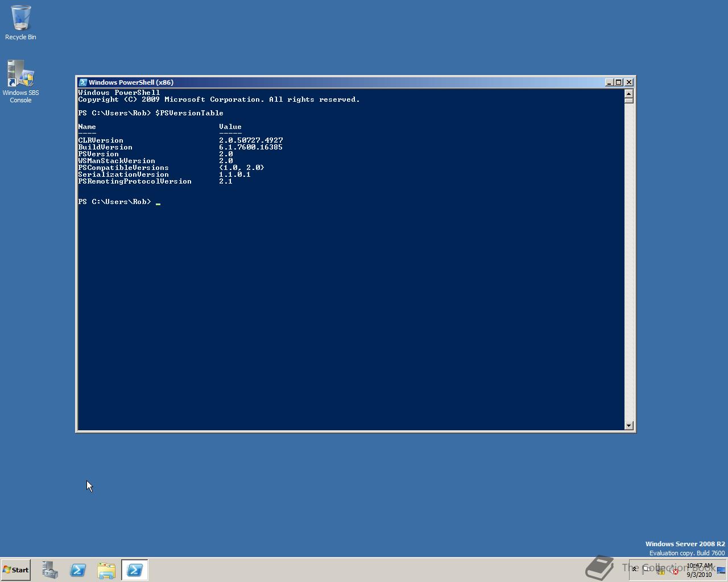Open the Action Center flag icon
728x582 pixels.
point(647,569)
